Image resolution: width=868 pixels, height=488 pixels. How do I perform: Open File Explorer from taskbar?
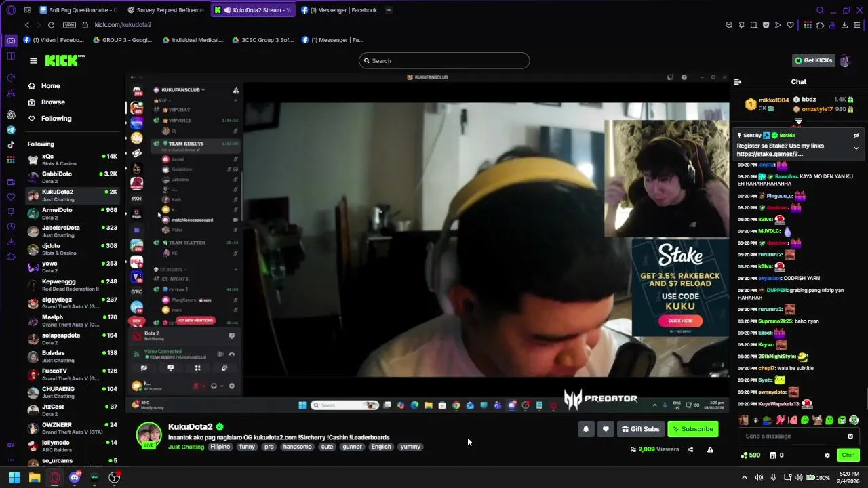tap(35, 478)
